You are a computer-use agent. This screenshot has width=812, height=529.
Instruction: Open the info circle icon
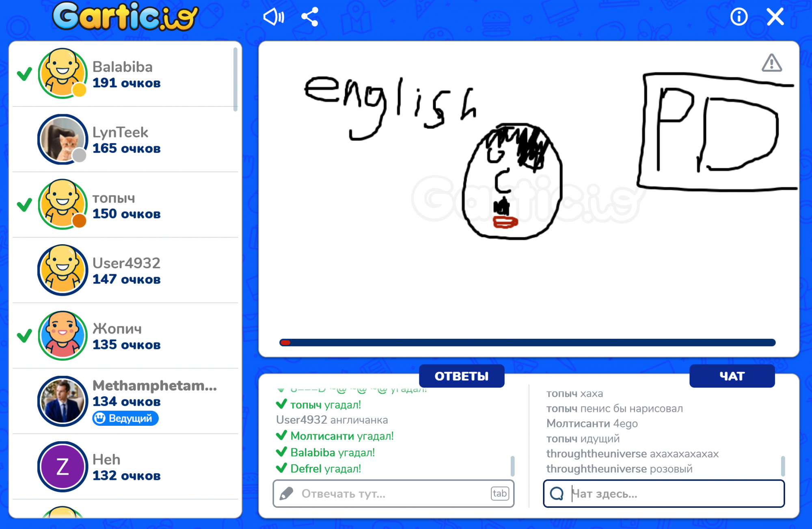click(739, 17)
